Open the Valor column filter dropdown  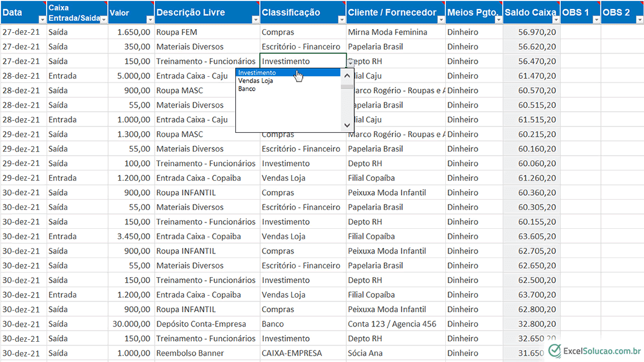(x=150, y=20)
